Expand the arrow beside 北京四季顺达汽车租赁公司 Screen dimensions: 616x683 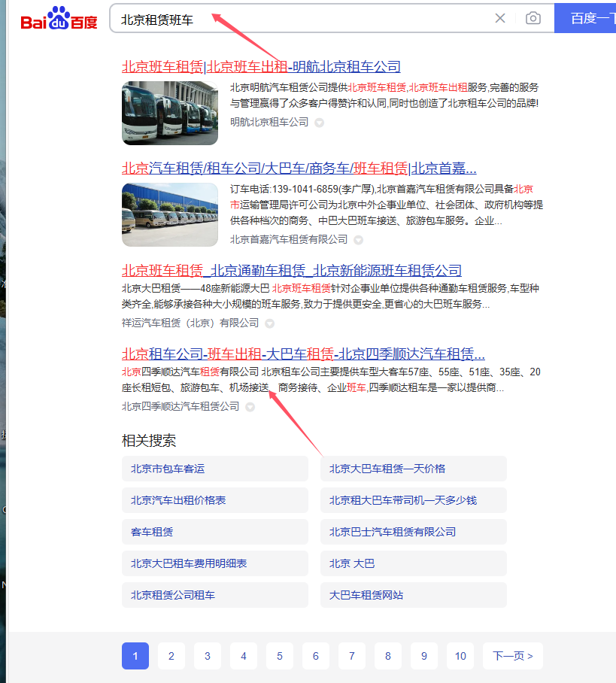[x=250, y=407]
